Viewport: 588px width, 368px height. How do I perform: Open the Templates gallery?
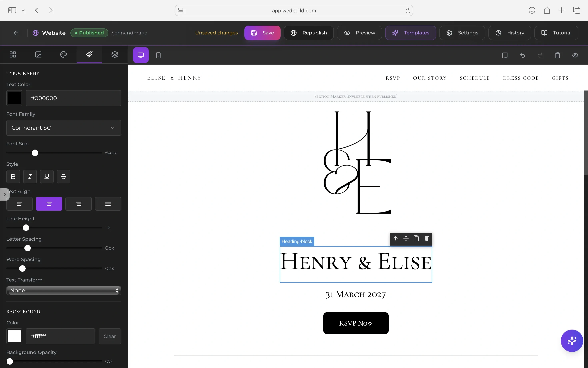coord(411,33)
